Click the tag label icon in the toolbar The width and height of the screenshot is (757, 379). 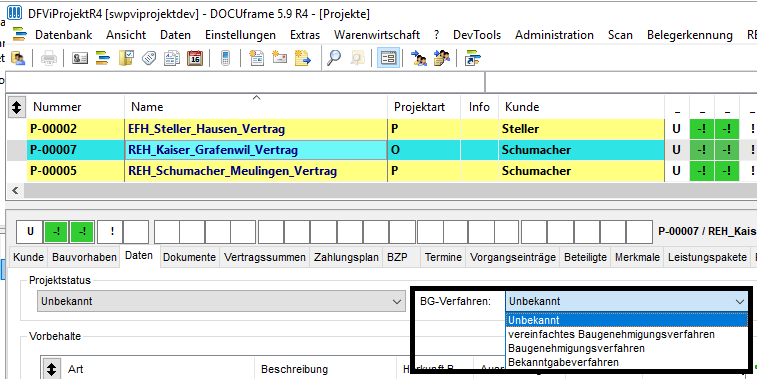[x=149, y=58]
